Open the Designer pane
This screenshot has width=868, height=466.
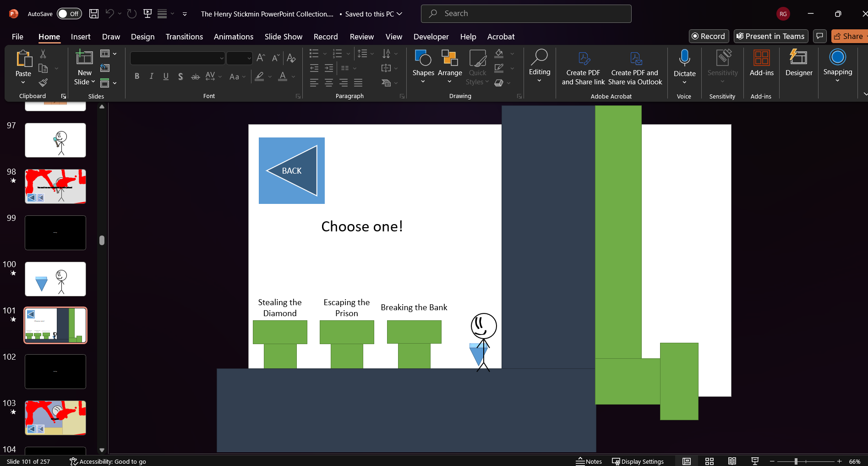pos(799,63)
